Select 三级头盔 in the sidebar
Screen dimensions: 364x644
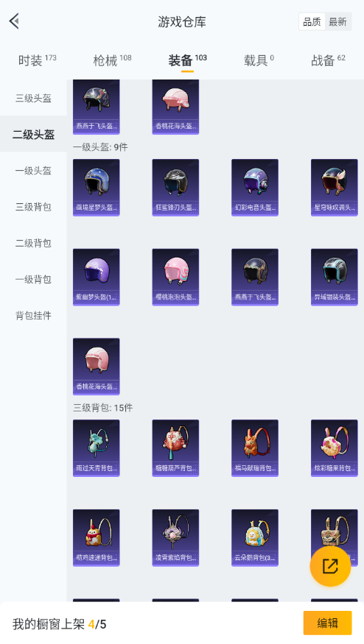pos(33,98)
